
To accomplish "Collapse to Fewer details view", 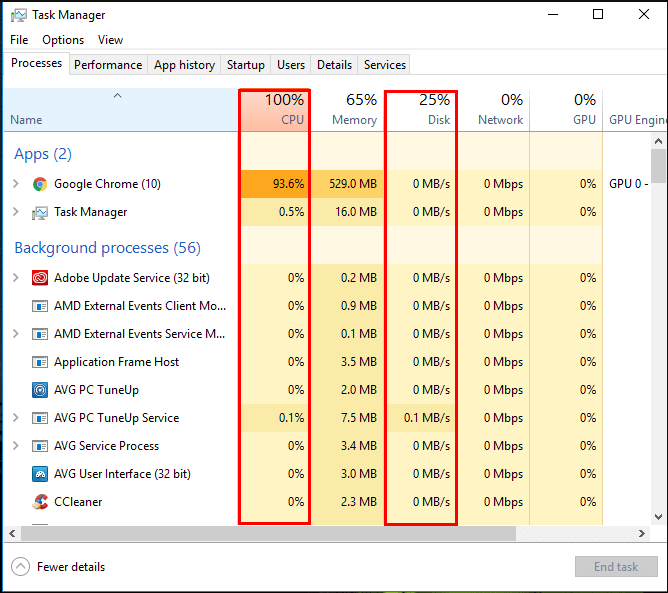I will coord(58,567).
